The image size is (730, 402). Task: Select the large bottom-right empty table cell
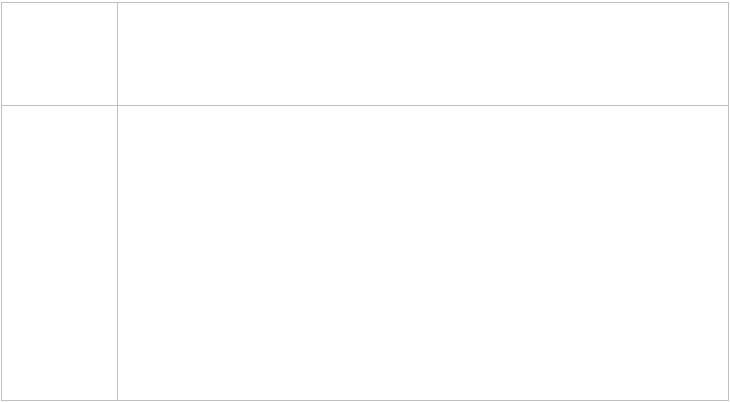pos(423,253)
